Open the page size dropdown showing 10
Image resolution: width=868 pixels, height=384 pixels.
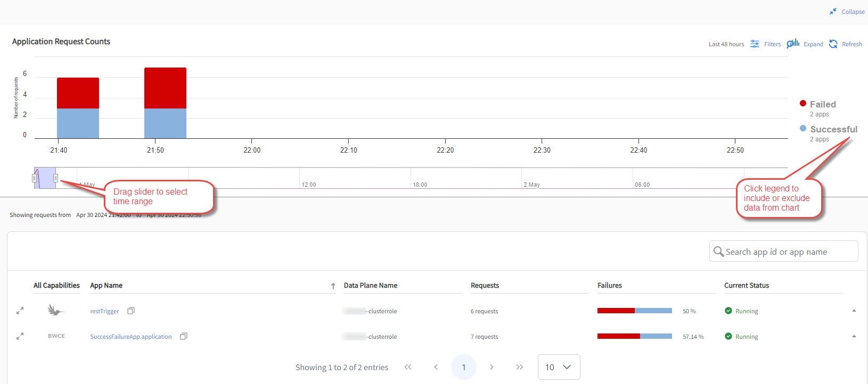click(x=559, y=367)
